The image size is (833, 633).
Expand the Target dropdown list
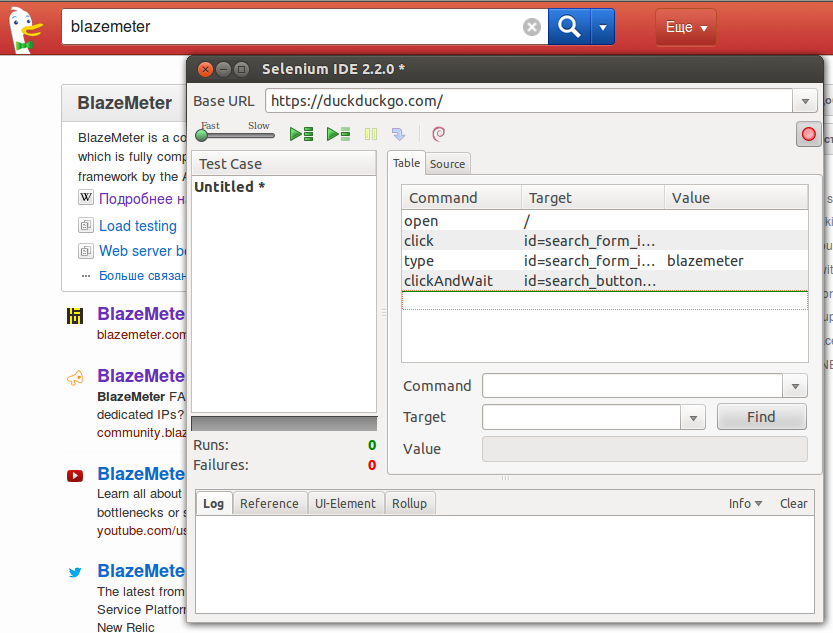click(693, 417)
